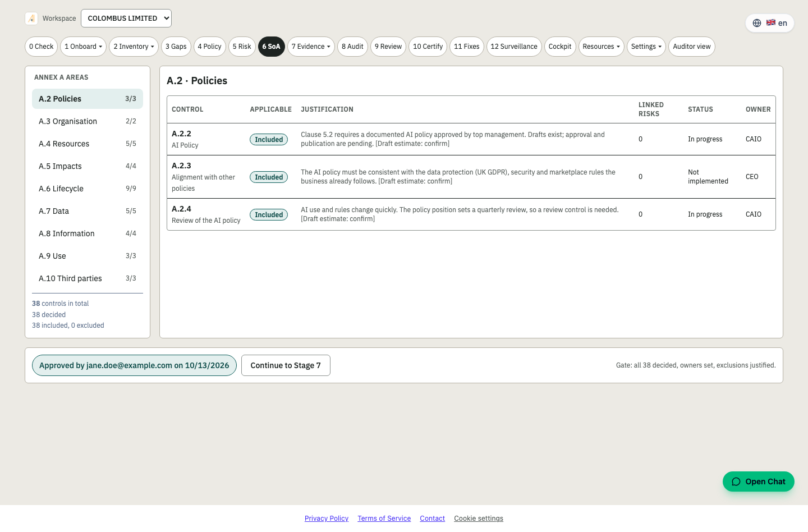
Task: Select the 5 Risk stage
Action: [242, 47]
